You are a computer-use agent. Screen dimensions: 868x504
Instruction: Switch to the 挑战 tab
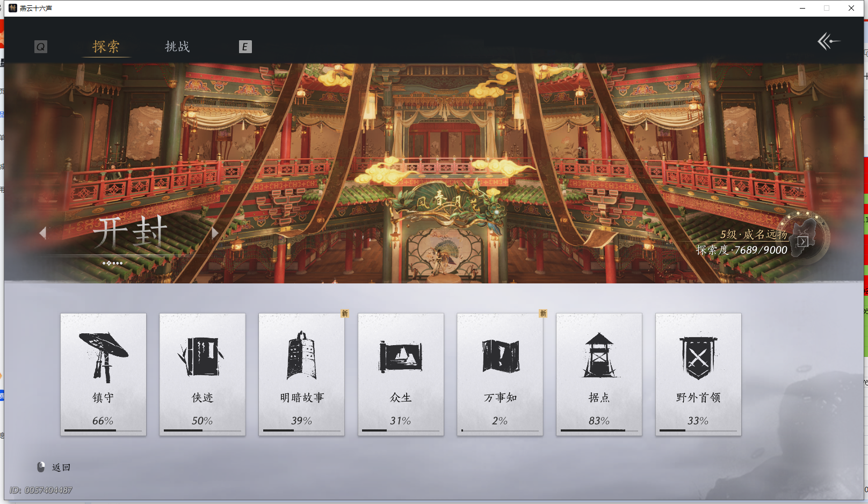177,47
